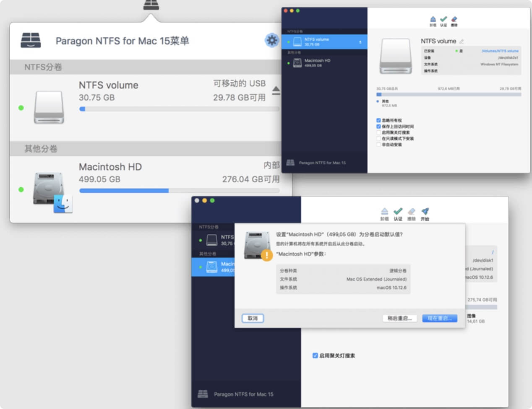Click the 取消 (cancel) button
This screenshot has width=532, height=409.
pyautogui.click(x=253, y=318)
